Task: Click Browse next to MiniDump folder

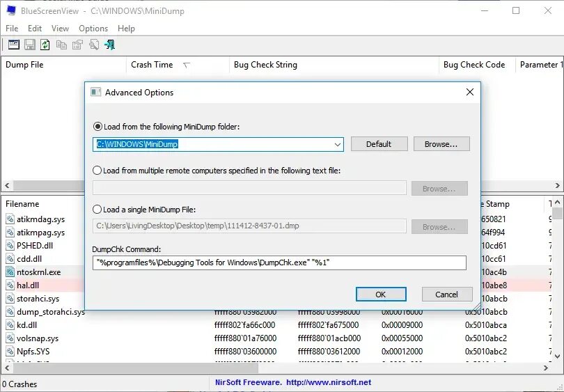Action: (x=441, y=144)
